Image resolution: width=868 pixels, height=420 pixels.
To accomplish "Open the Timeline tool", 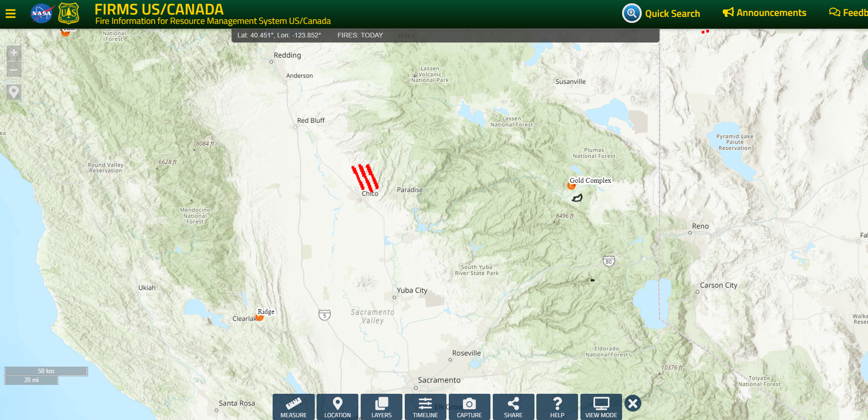I will [425, 407].
